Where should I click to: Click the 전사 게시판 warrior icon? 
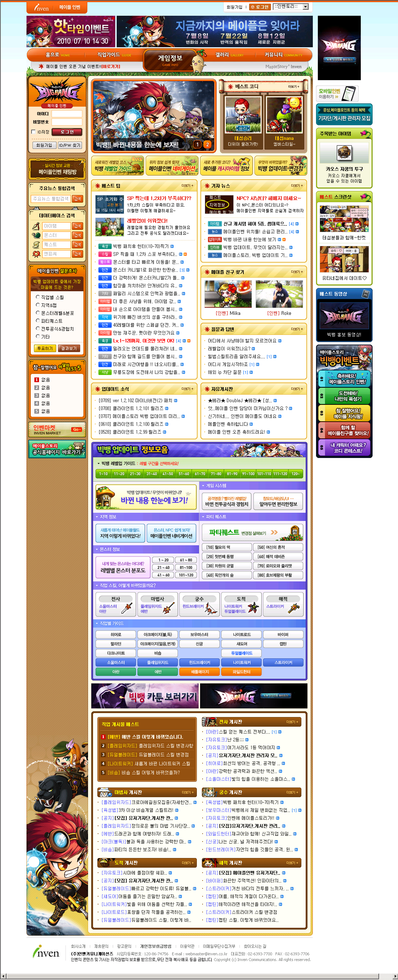[x=209, y=722]
